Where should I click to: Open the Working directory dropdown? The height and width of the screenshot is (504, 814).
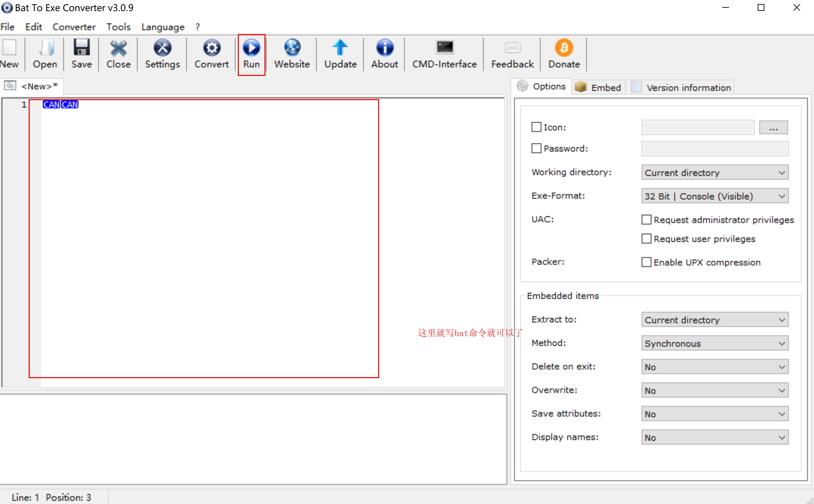(714, 173)
